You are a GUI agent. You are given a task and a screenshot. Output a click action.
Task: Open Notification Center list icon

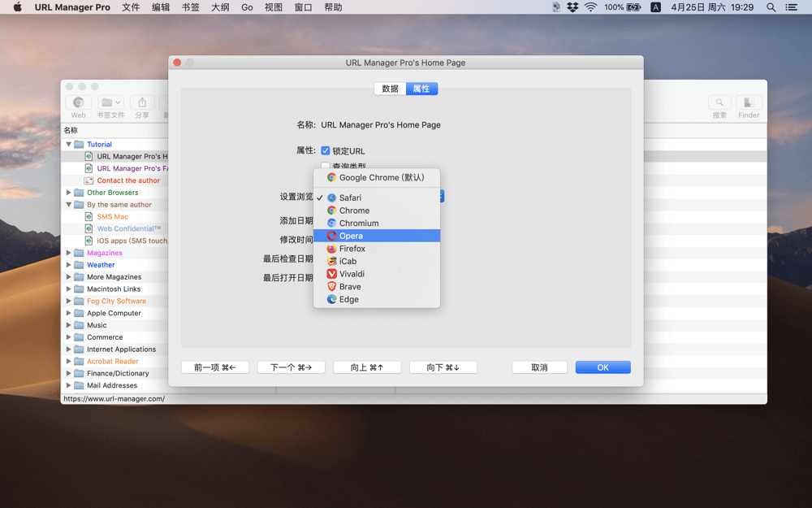[791, 7]
